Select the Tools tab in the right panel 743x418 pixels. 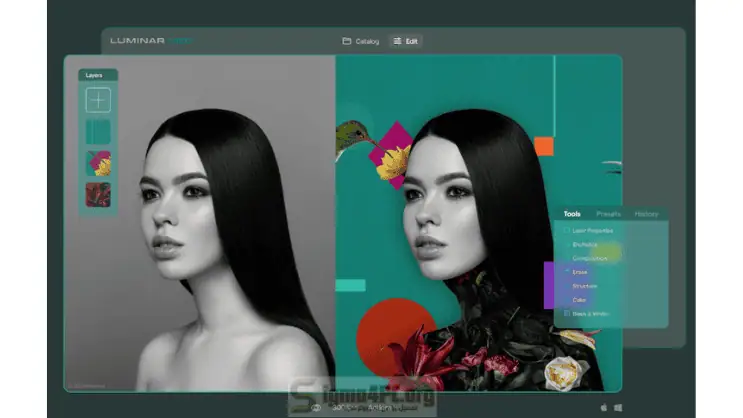tap(572, 214)
